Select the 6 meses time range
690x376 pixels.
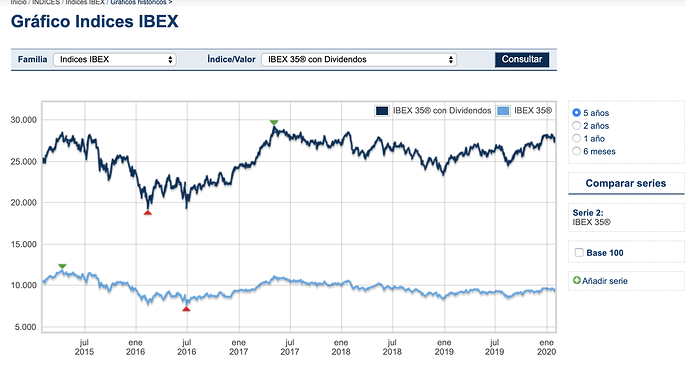click(x=576, y=151)
